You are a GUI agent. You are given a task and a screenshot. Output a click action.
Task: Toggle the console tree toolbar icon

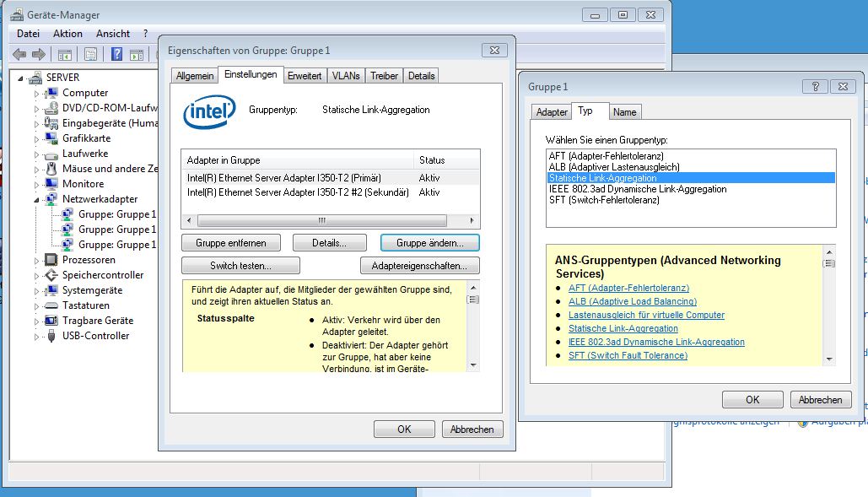coord(65,55)
